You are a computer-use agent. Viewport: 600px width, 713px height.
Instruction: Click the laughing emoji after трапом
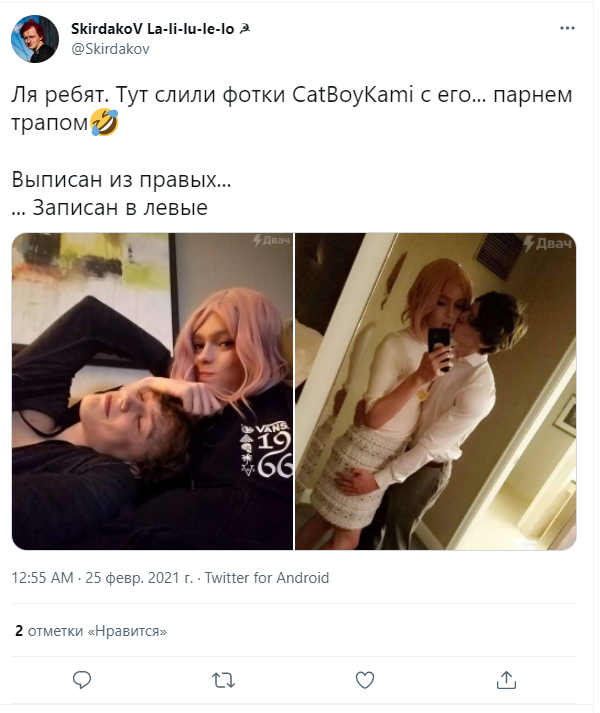coord(104,122)
